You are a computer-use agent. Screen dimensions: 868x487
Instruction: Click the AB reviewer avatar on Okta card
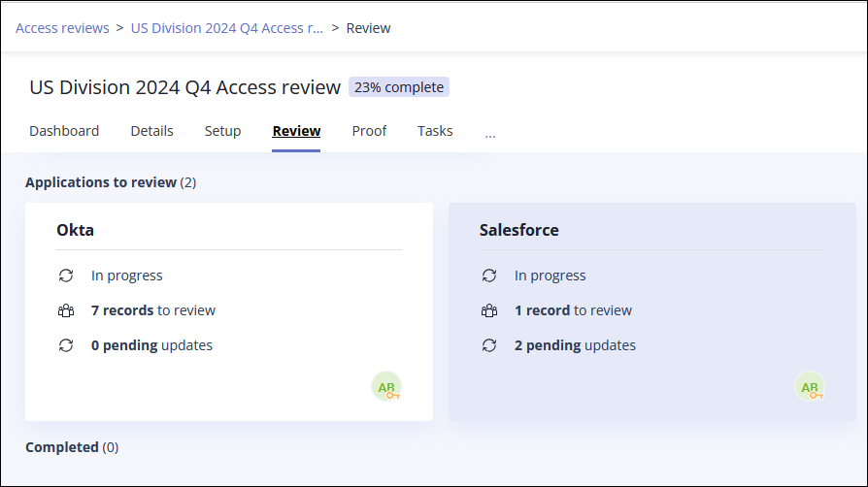(386, 387)
